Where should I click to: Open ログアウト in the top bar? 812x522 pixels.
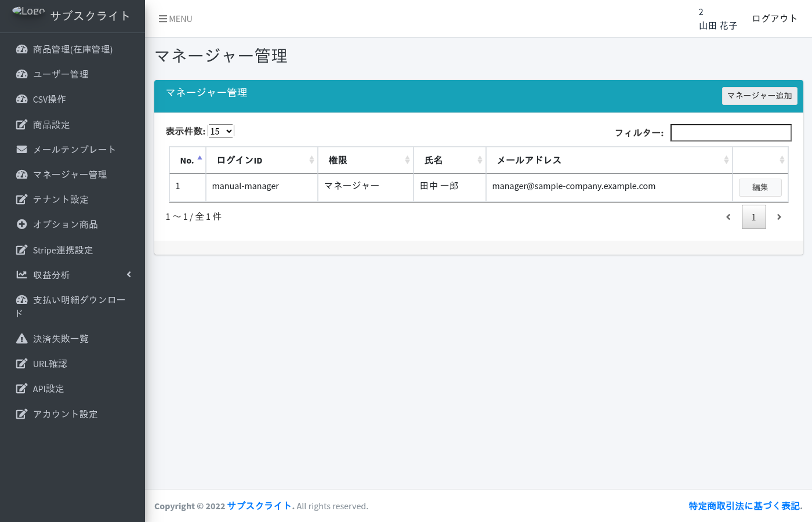(x=775, y=18)
